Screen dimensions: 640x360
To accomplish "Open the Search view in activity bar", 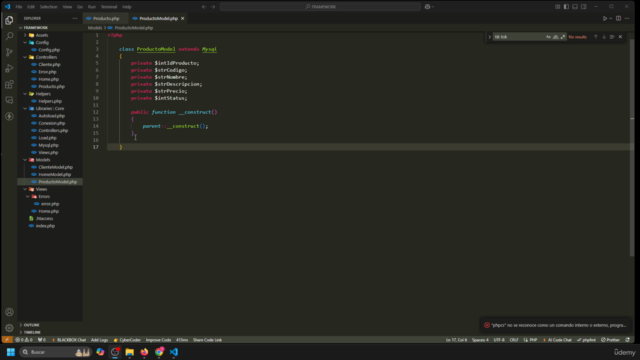I will pyautogui.click(x=9, y=36).
